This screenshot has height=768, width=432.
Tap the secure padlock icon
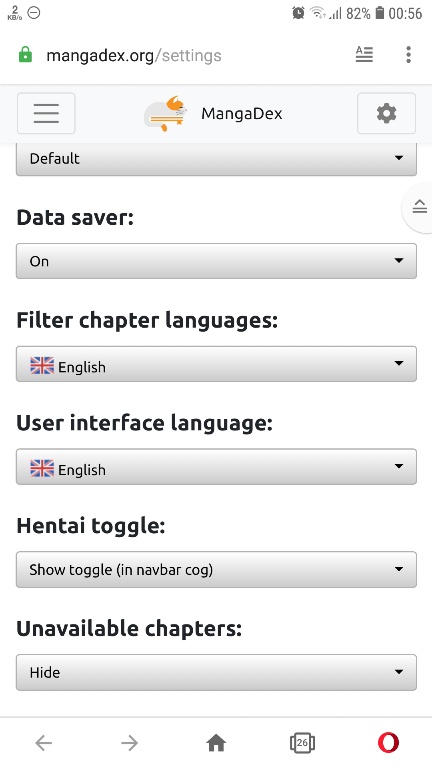[x=25, y=55]
